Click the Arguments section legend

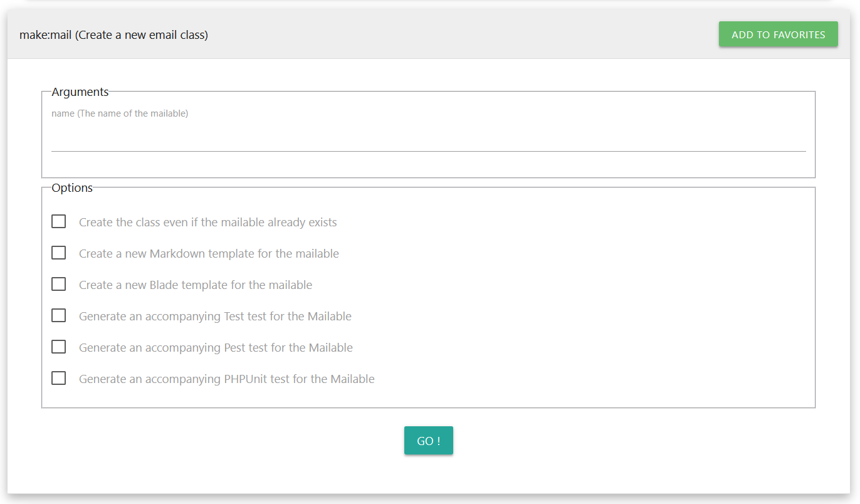(x=80, y=92)
